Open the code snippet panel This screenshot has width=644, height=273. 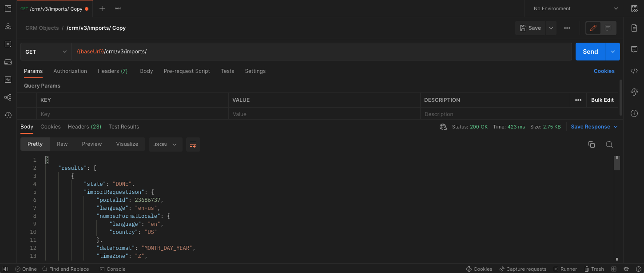click(x=634, y=70)
